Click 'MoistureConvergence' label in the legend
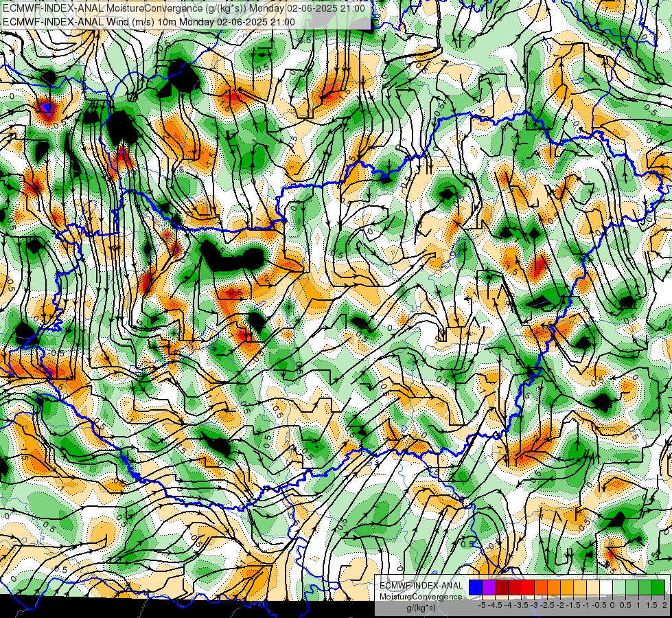Screen dimensions: 672x618 coord(421,597)
